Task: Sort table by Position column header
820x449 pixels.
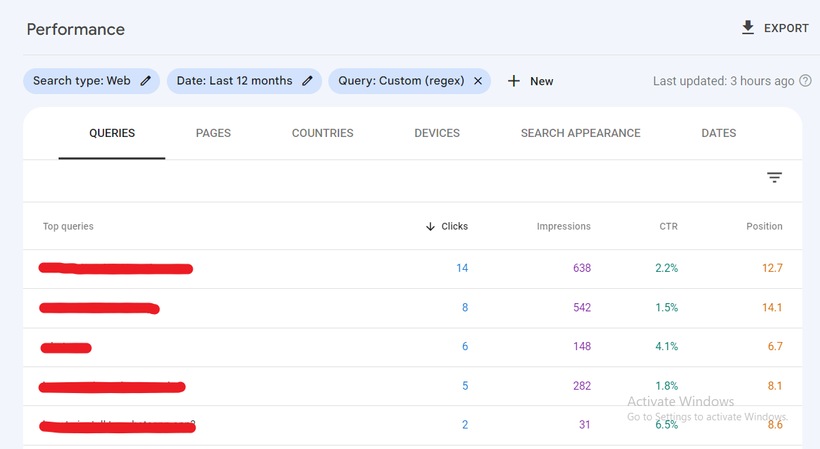Action: click(x=764, y=227)
